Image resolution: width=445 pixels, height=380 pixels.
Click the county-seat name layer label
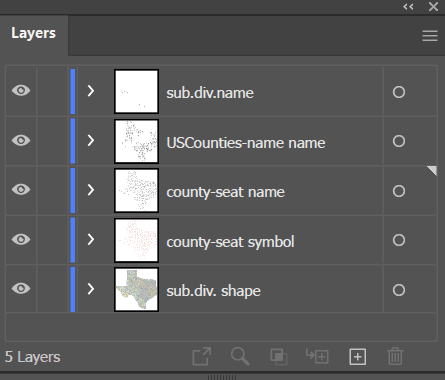click(226, 192)
